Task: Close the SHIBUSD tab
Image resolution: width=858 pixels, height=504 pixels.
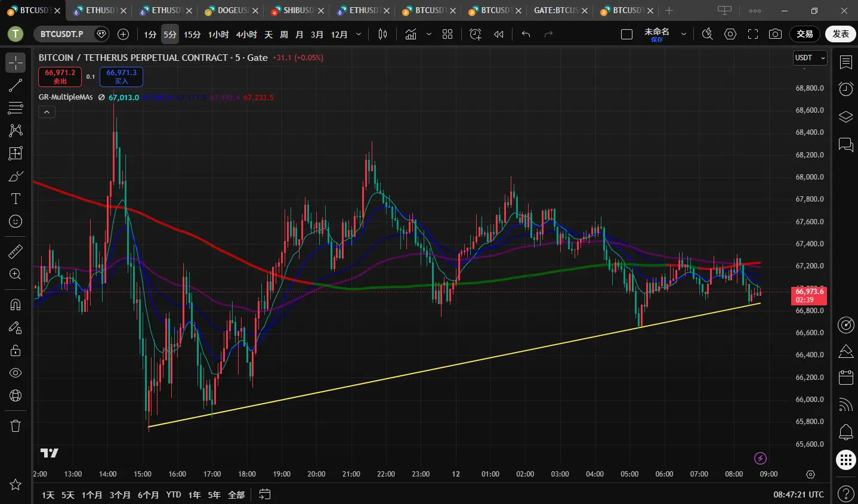Action: coord(321,11)
